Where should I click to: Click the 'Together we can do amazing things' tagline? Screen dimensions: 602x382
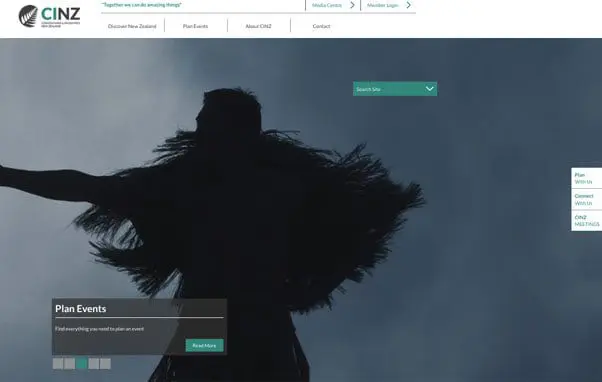(x=142, y=5)
